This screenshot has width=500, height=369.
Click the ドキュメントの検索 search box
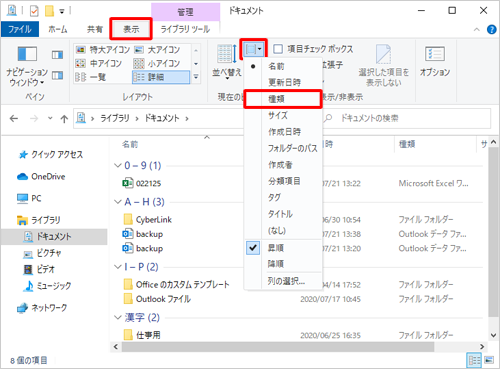pos(407,118)
